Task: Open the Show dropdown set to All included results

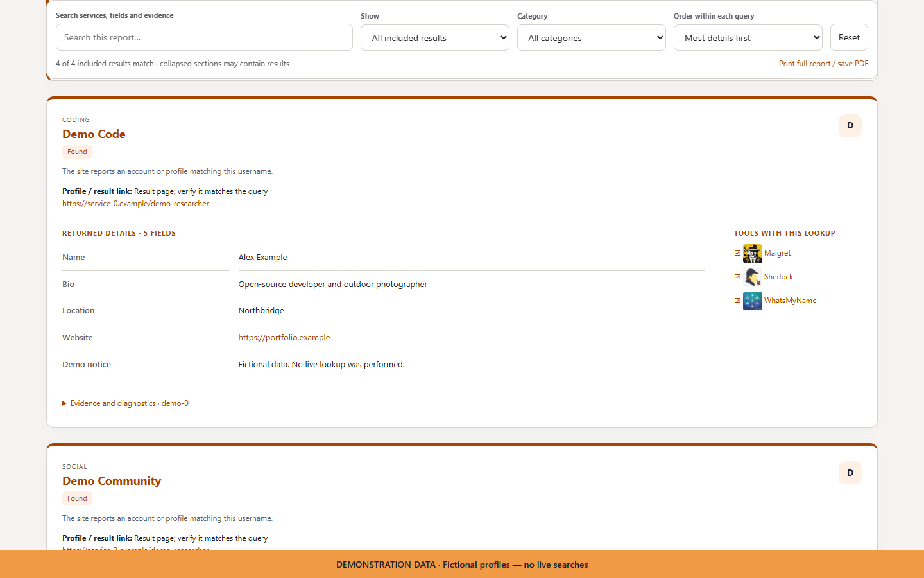Action: (x=435, y=38)
